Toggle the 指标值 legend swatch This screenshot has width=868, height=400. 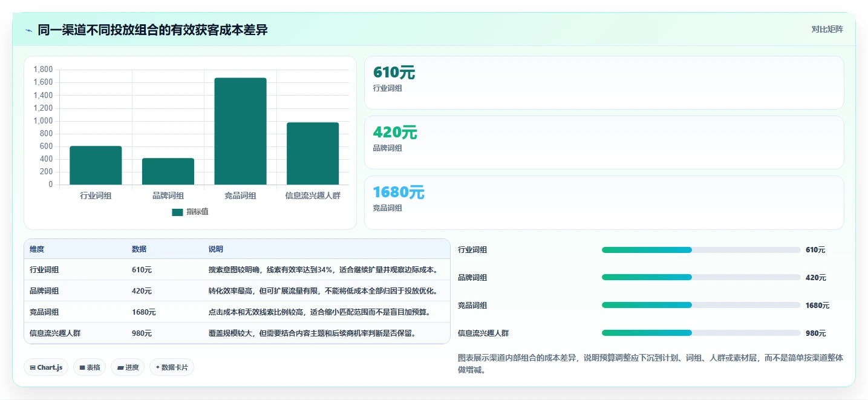click(177, 212)
